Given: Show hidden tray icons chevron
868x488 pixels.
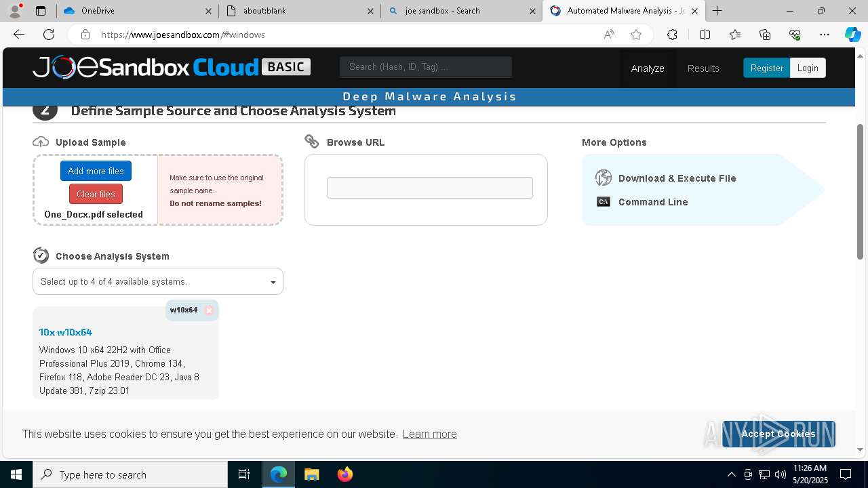Looking at the screenshot, I should tap(731, 474).
